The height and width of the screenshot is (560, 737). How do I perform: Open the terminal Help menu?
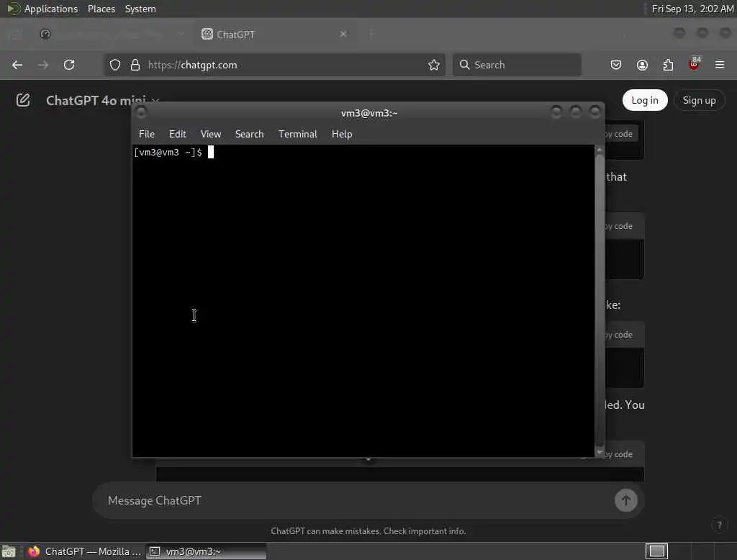(342, 134)
